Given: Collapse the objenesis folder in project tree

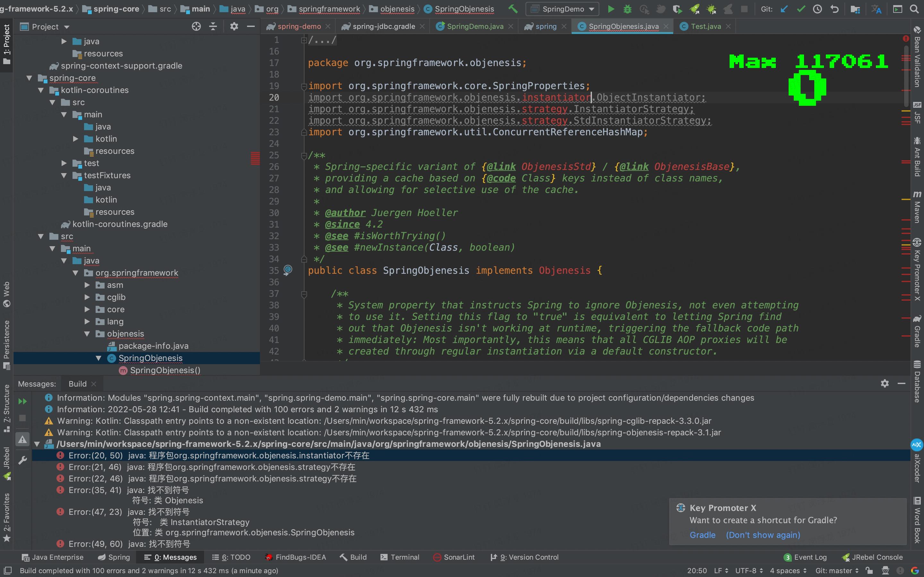Looking at the screenshot, I should coord(87,334).
